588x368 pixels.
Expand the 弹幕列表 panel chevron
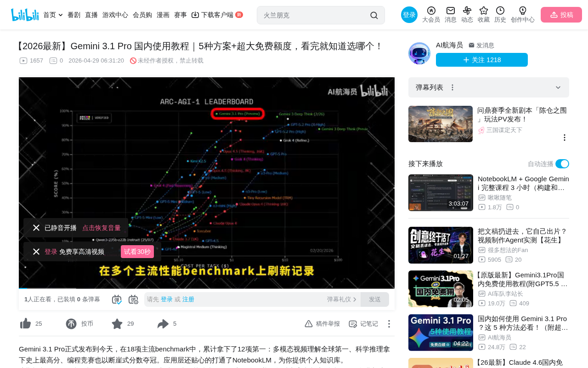(558, 87)
